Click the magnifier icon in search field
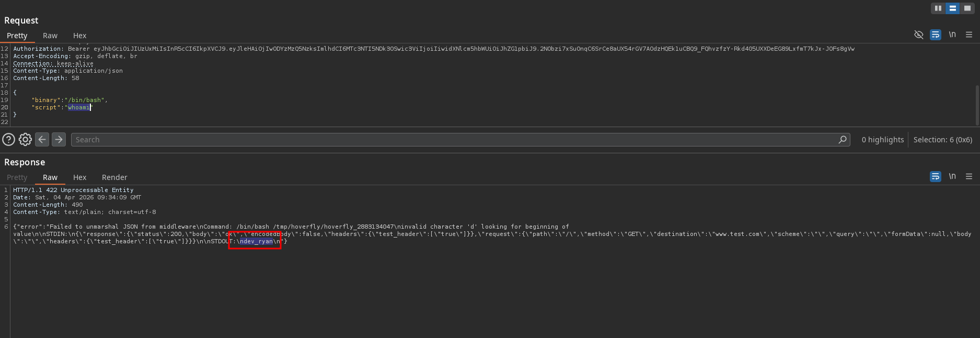The width and height of the screenshot is (980, 338). click(843, 140)
